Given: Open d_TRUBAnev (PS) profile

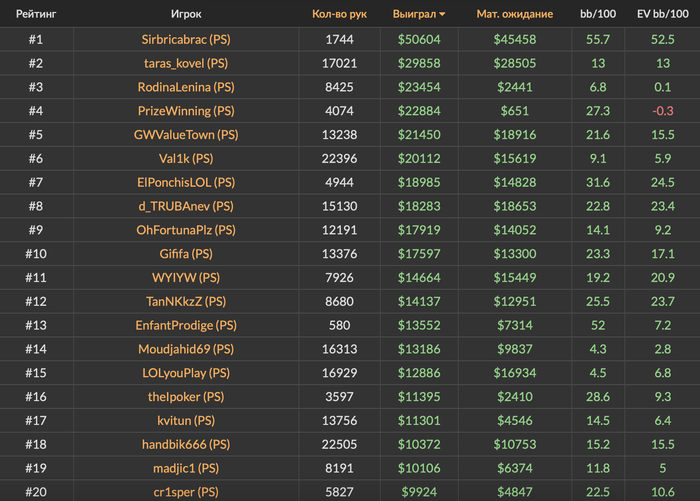Looking at the screenshot, I should pyautogui.click(x=186, y=207).
